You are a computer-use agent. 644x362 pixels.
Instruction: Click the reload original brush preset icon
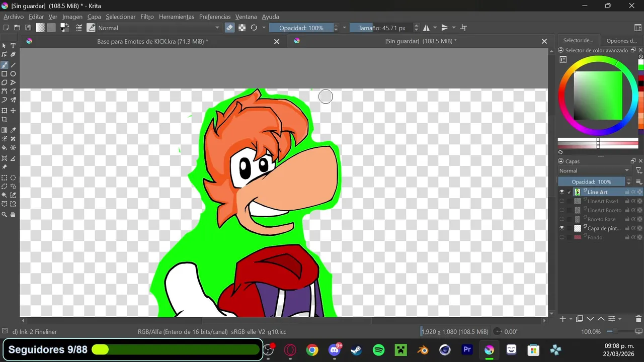coord(254,28)
